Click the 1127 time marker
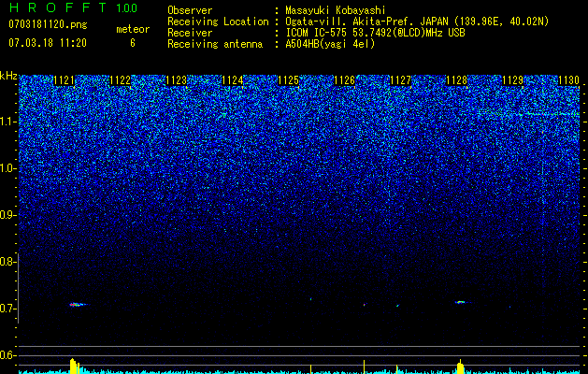Viewport: 588px width, 374px height. tap(400, 80)
